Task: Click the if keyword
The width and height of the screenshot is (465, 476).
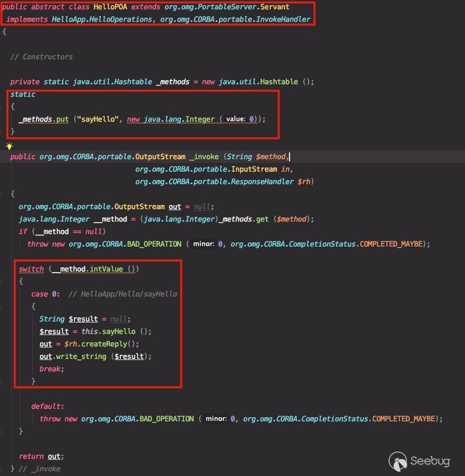Action: pyautogui.click(x=23, y=231)
